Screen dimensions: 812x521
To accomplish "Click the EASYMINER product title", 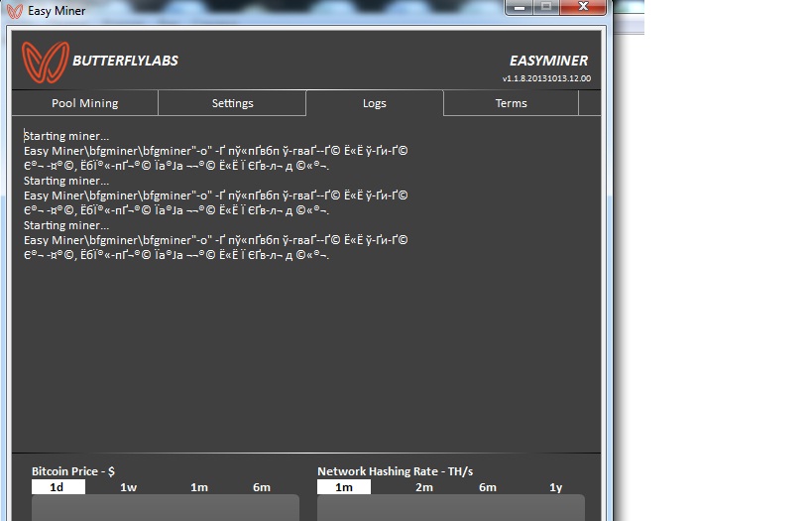I will click(x=548, y=61).
